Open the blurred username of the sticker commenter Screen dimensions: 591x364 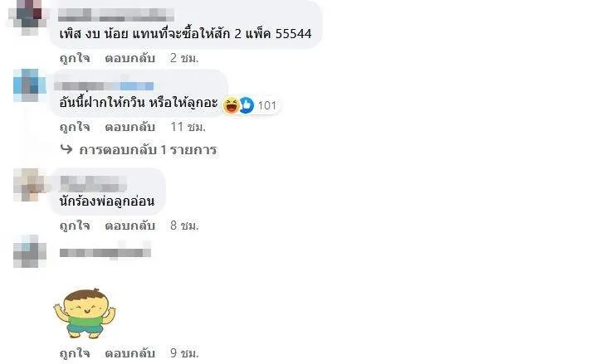coord(105,252)
